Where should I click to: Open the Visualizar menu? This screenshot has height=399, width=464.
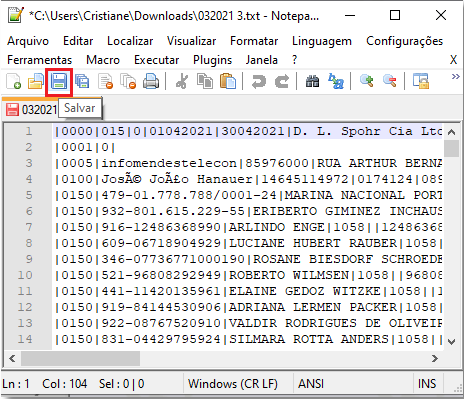[191, 41]
